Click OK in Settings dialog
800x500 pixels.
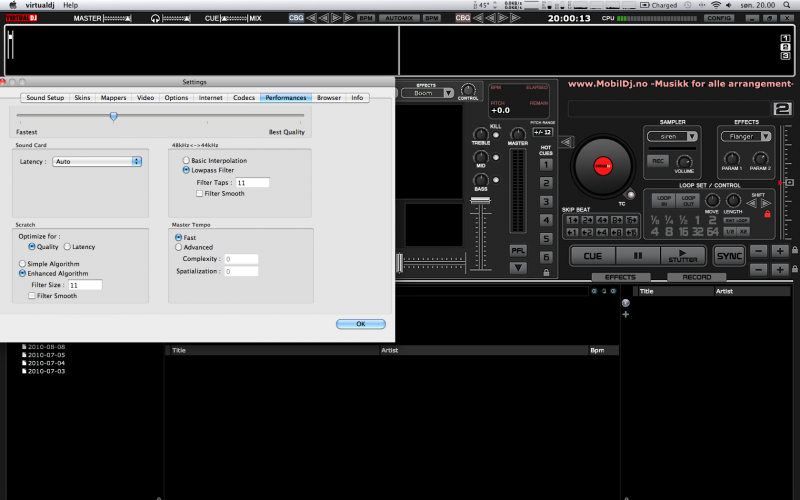(x=361, y=324)
